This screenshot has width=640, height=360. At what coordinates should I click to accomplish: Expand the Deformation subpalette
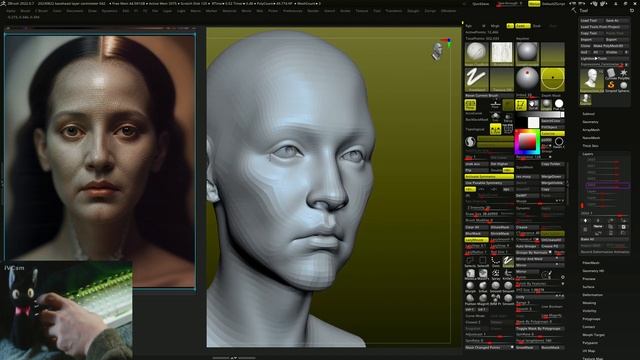[x=592, y=295]
